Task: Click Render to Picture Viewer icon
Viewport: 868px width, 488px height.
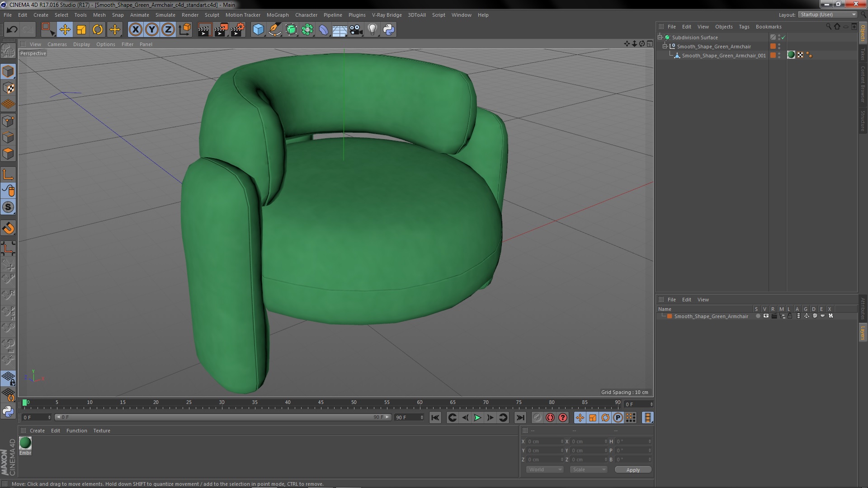Action: pyautogui.click(x=221, y=30)
